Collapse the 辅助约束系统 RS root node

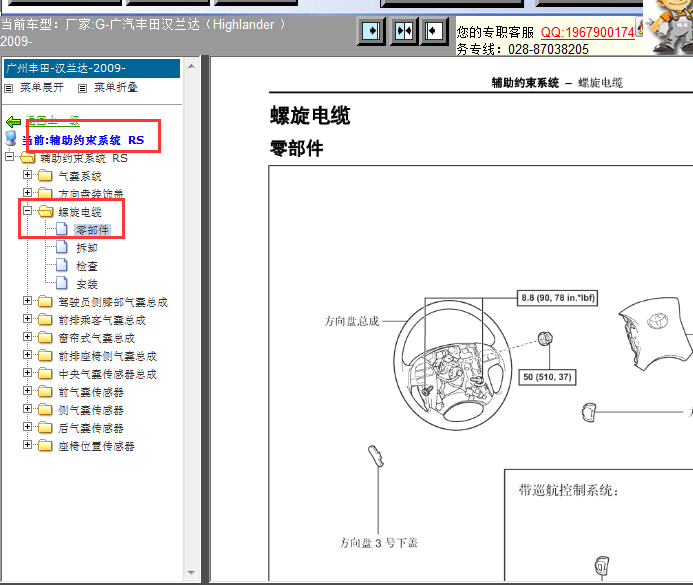pos(9,156)
